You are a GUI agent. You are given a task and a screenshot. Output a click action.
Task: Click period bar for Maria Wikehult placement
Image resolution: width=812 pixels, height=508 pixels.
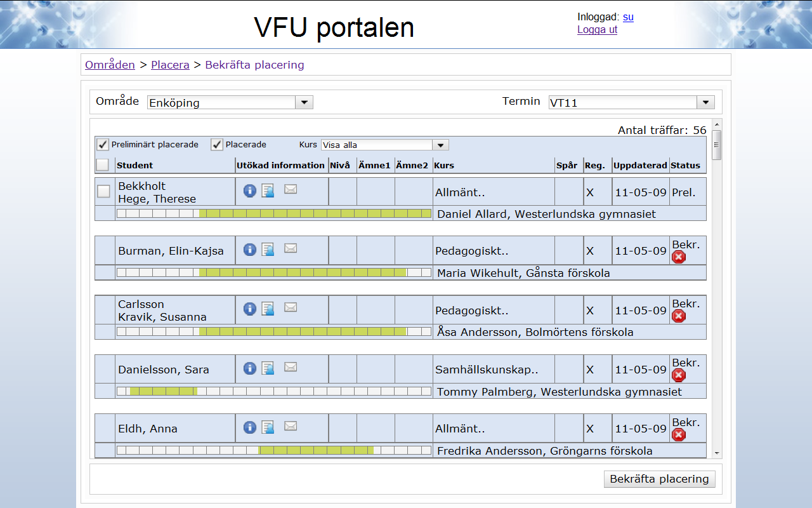click(274, 272)
